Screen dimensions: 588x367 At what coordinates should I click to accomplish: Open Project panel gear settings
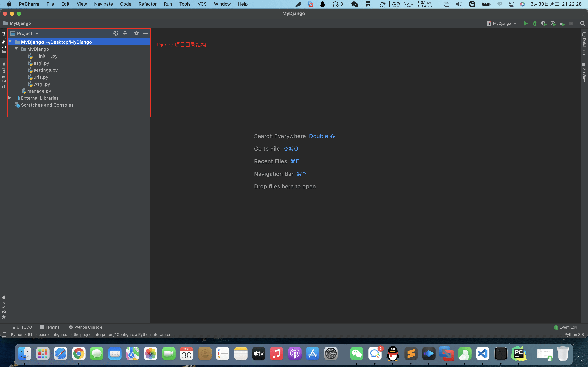(x=136, y=33)
